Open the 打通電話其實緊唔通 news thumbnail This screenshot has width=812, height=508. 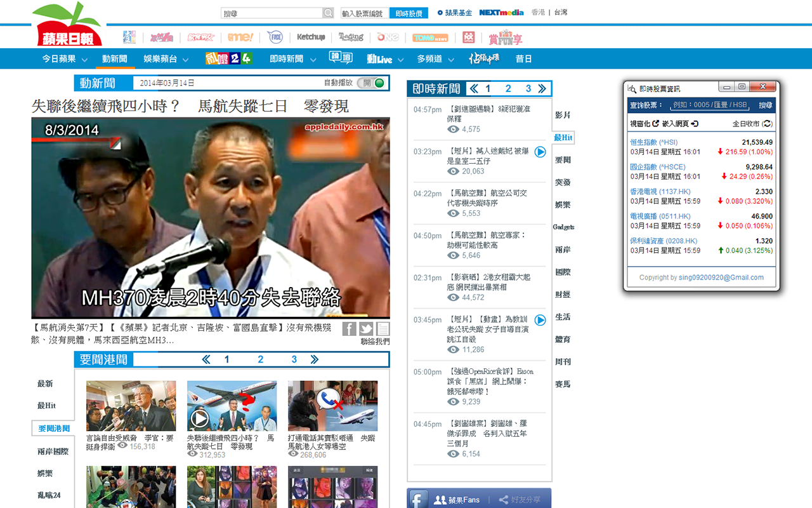[x=332, y=406]
